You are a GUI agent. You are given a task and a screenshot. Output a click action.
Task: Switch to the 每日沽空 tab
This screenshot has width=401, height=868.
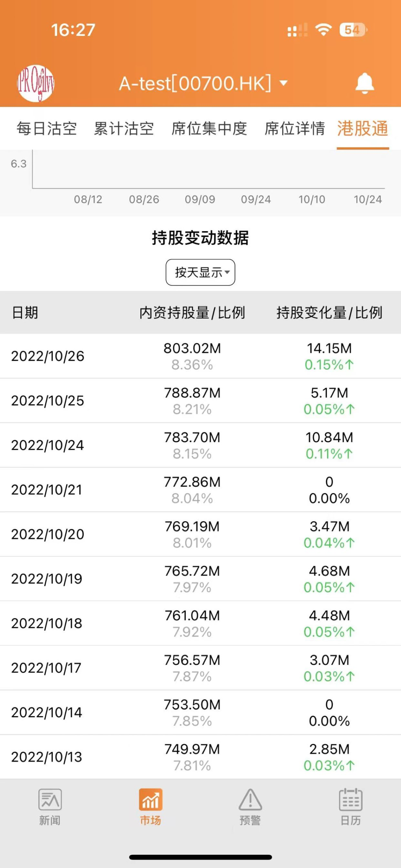point(47,129)
